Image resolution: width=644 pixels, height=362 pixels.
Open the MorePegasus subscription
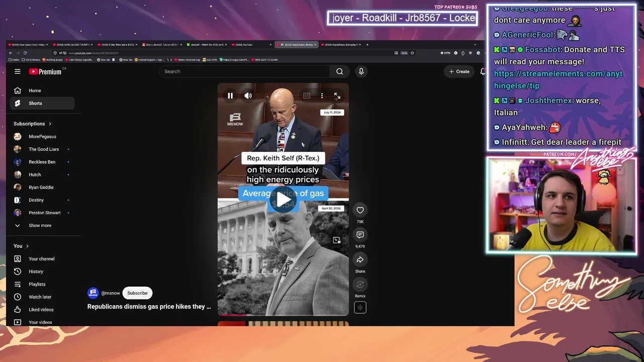click(x=42, y=137)
